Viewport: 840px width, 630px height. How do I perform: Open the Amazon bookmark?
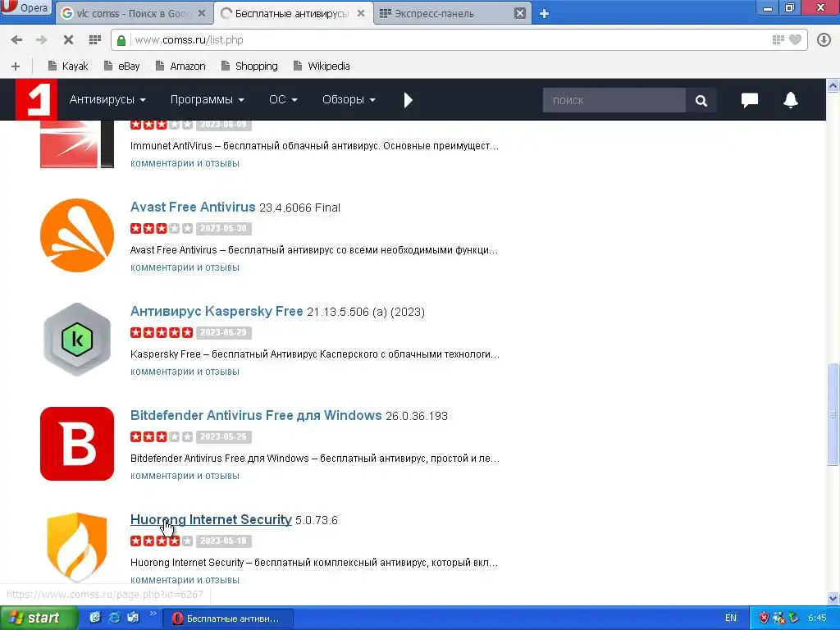tap(180, 66)
